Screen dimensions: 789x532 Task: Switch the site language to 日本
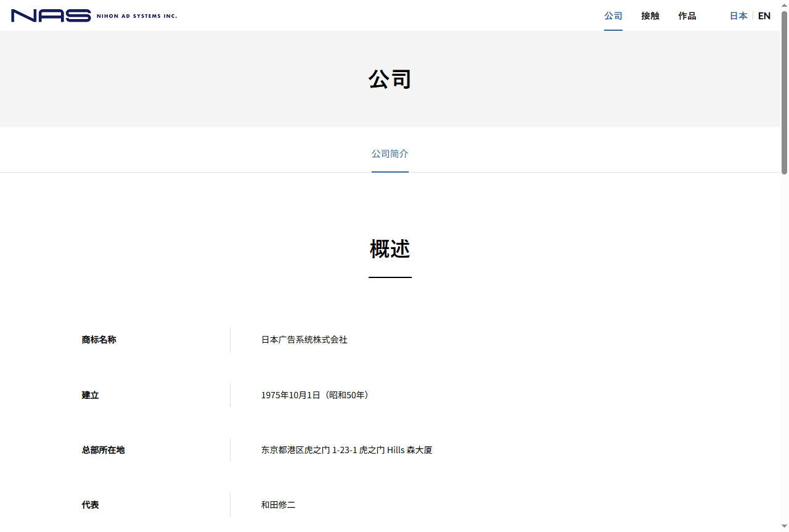tap(738, 15)
